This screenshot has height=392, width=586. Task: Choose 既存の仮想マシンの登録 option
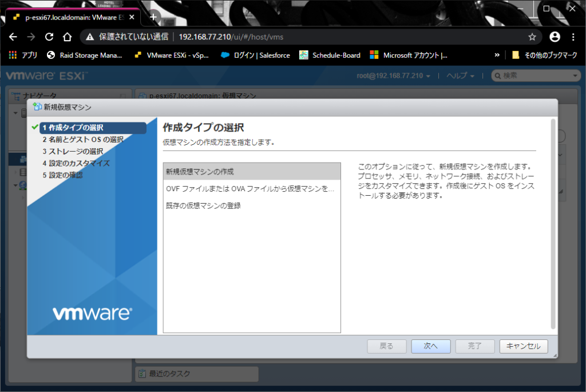252,205
